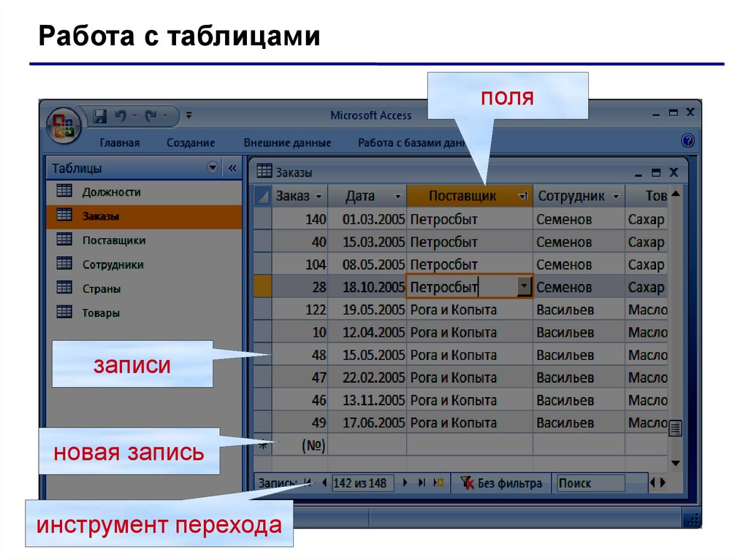The image size is (748, 560).
Task: Maximize the Заказы datasheet window
Action: tap(656, 173)
